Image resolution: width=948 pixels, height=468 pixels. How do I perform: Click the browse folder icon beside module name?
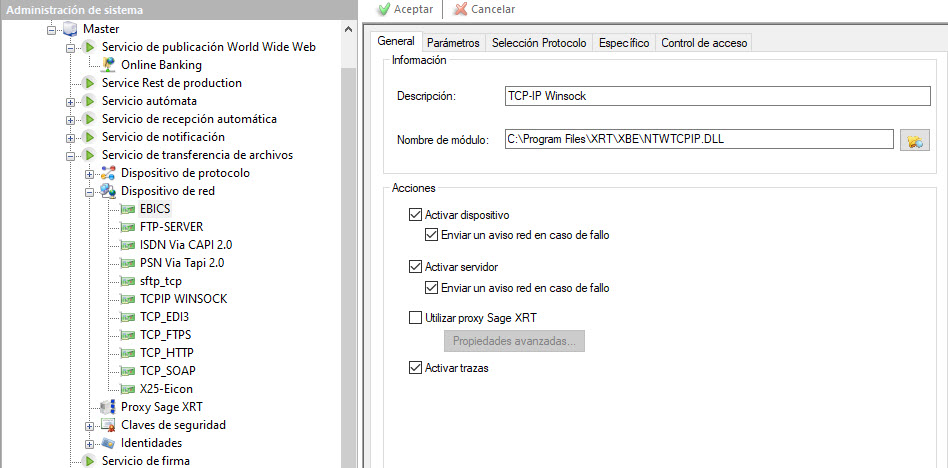pyautogui.click(x=913, y=140)
